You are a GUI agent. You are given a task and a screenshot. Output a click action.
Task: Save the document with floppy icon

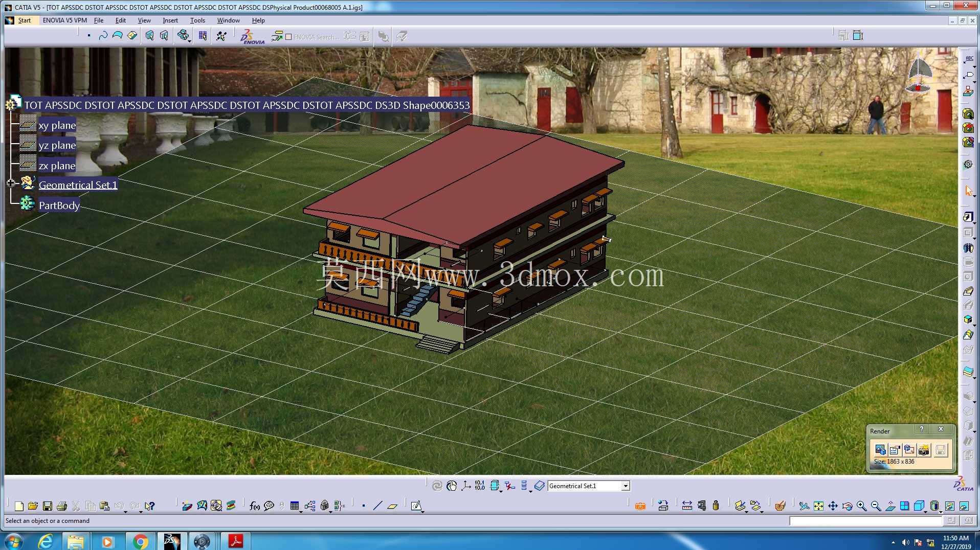tap(48, 506)
